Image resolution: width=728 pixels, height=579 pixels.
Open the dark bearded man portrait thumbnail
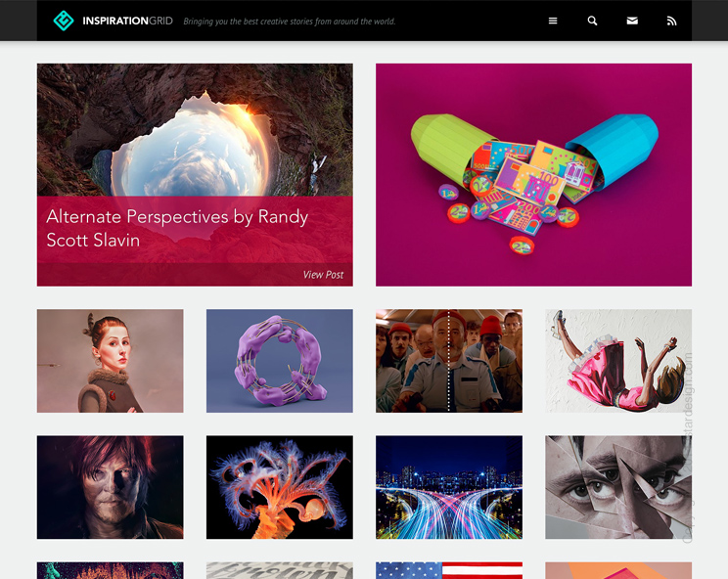tap(110, 487)
